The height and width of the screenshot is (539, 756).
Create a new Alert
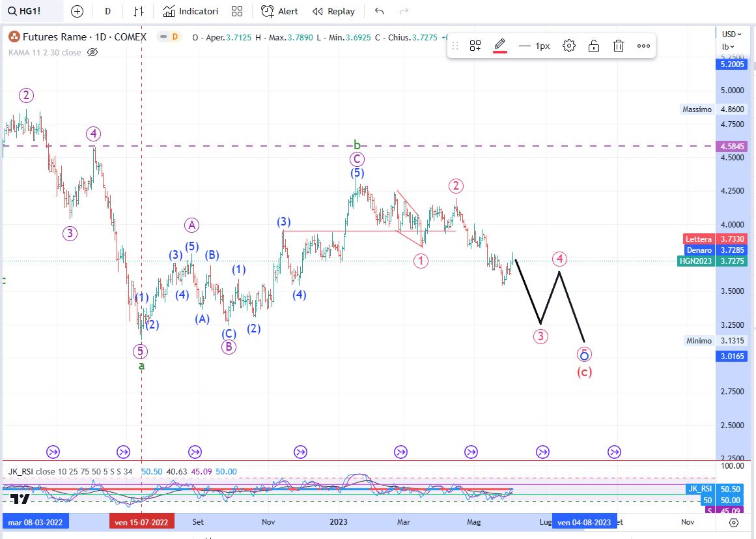pyautogui.click(x=279, y=11)
